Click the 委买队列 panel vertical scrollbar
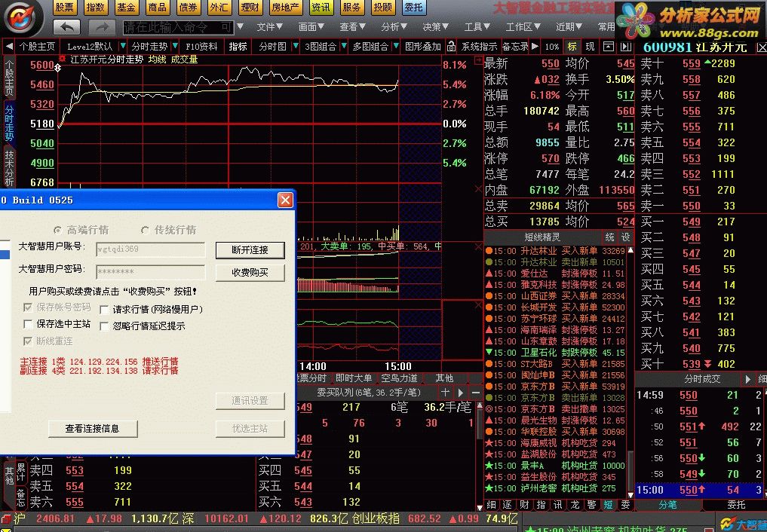Viewport: 767px width, 532px height. pos(480,455)
